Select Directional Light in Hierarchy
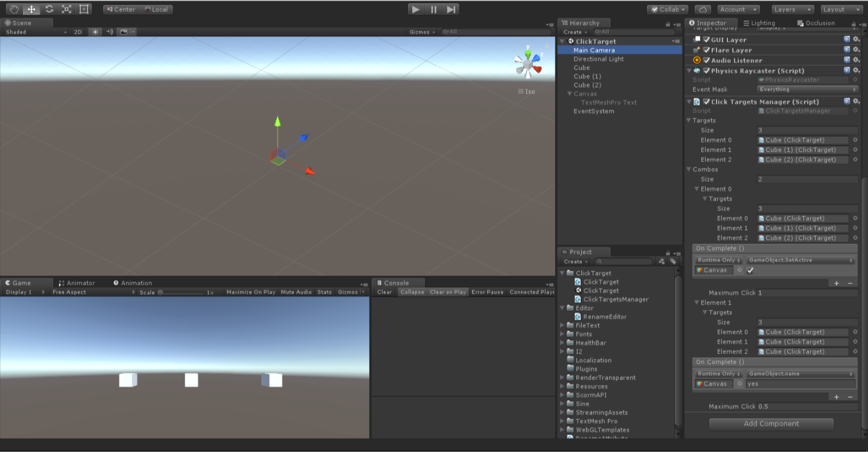Screen dimensions: 868x452 (599, 59)
